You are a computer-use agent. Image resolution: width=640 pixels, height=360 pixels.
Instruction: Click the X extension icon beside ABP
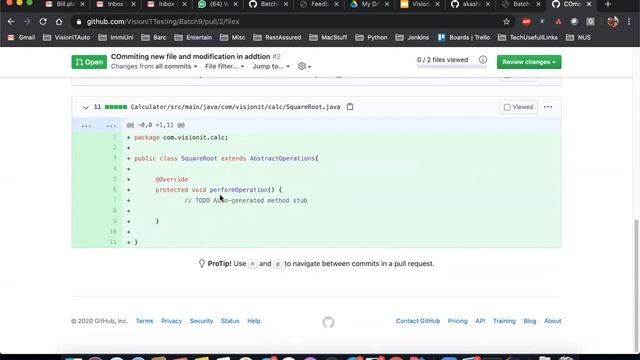click(x=542, y=22)
